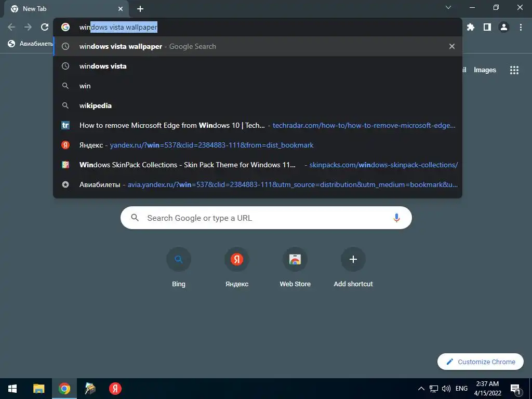
Task: Toggle the side panel icon
Action: click(x=487, y=27)
